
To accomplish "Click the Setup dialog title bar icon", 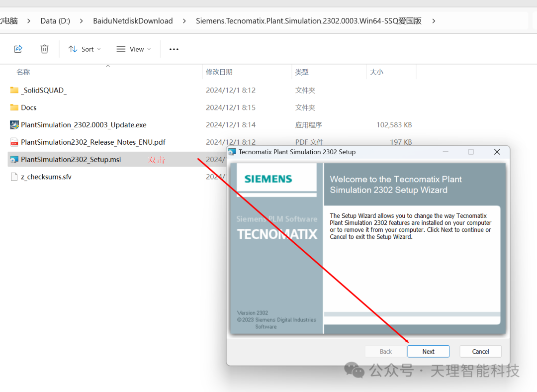I will [x=232, y=152].
